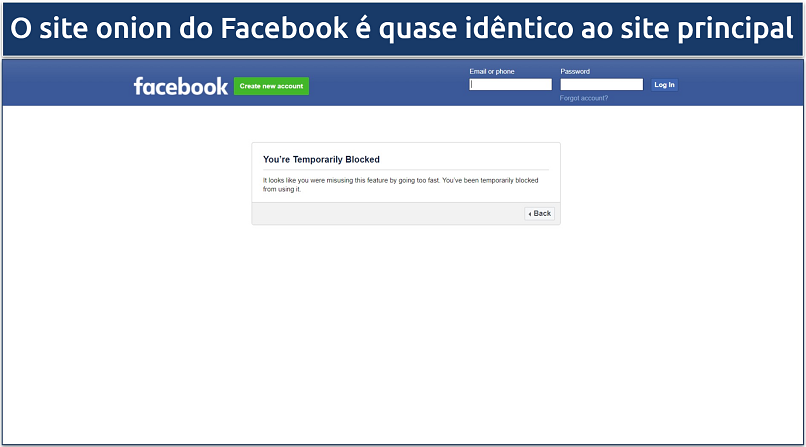Click the green Create new account button

tap(271, 86)
